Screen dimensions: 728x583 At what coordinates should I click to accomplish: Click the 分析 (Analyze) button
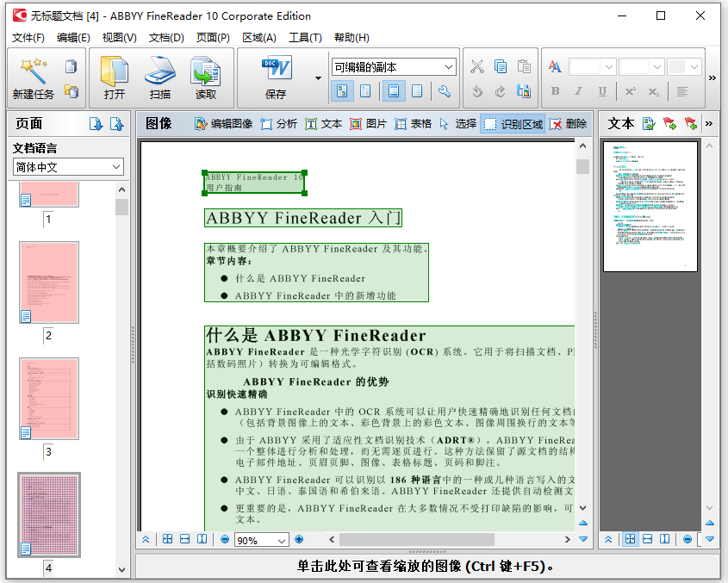tap(278, 124)
